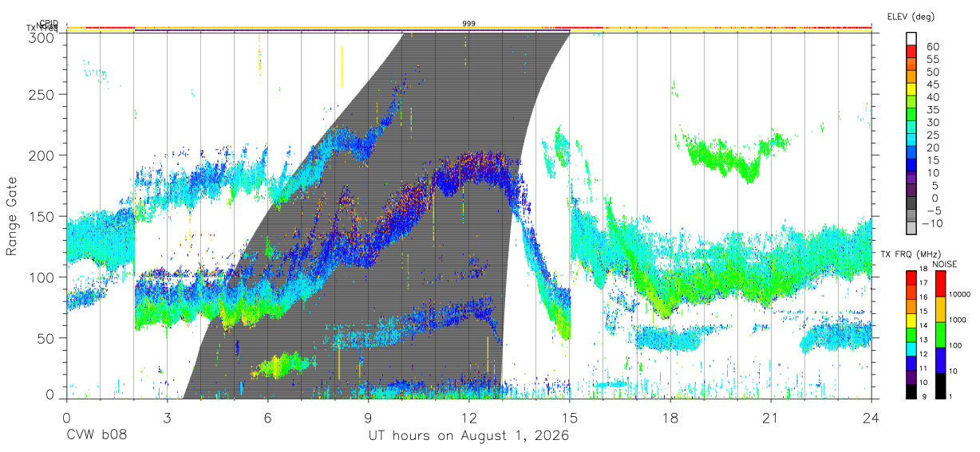Click the 'ELEV (deg)' colorbar title
Image resolution: width=980 pixels, height=452 pixels.
[x=911, y=17]
